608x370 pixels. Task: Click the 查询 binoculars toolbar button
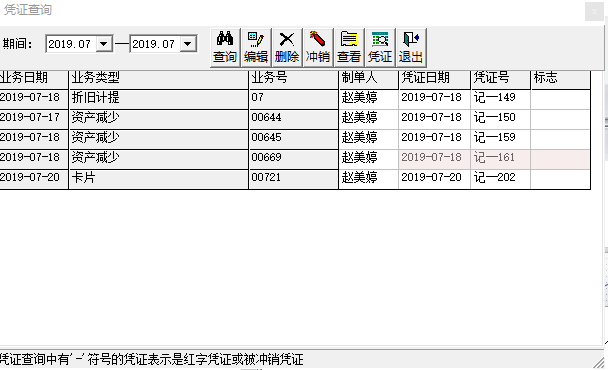(x=225, y=47)
